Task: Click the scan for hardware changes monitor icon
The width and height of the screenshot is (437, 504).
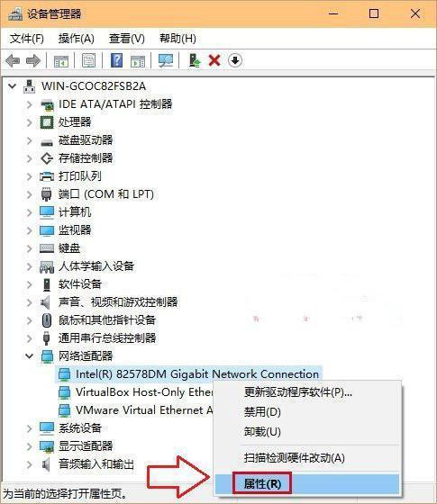Action: (166, 60)
